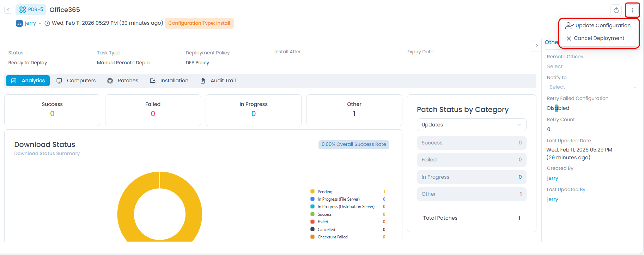This screenshot has width=644, height=255.
Task: Open the Notify to select dropdown
Action: click(592, 87)
